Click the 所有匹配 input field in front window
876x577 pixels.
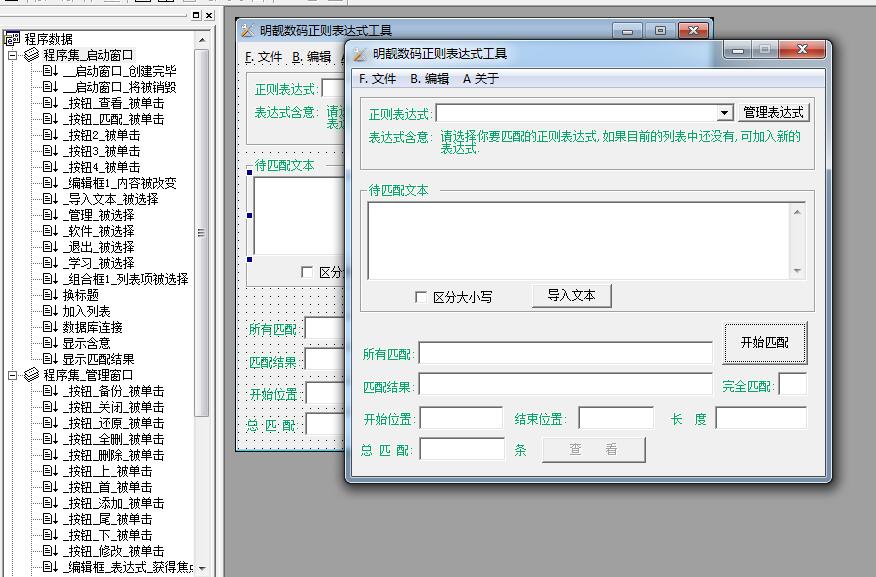coord(566,353)
